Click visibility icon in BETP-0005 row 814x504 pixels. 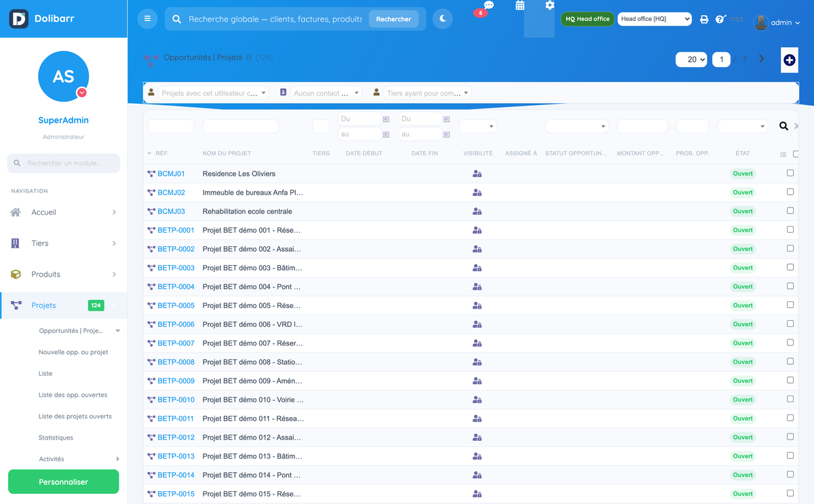477,305
